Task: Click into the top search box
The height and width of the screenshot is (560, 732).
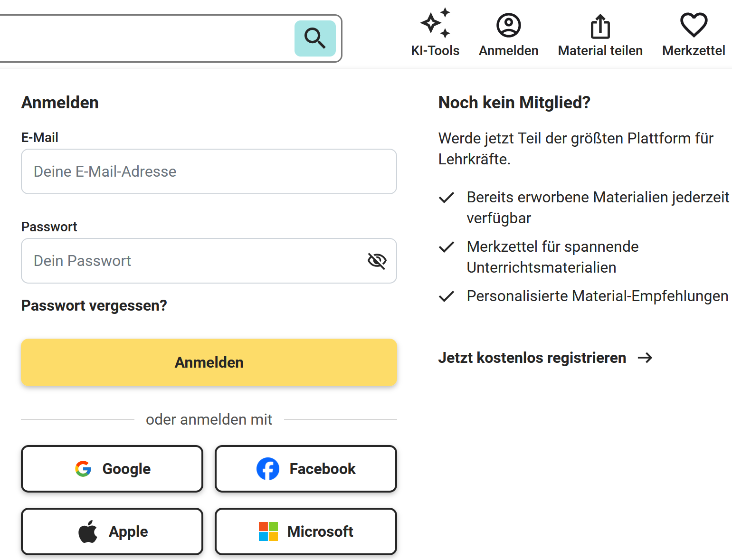Action: pos(143,38)
